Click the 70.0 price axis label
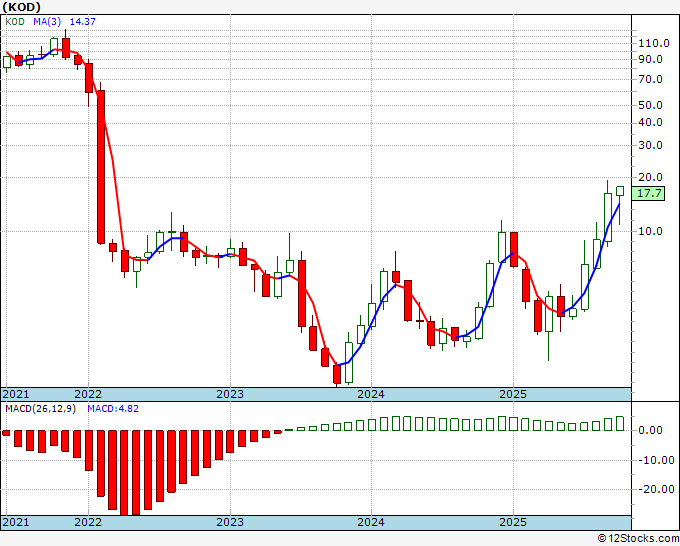 (x=650, y=79)
